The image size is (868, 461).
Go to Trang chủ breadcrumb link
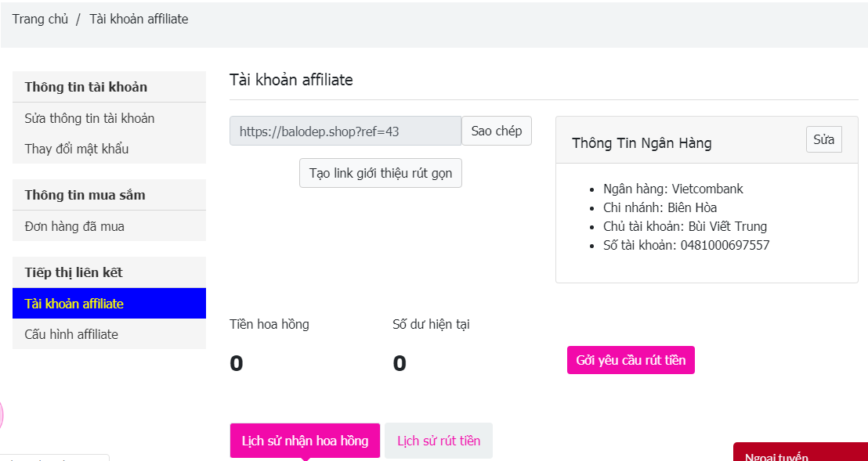tap(40, 19)
